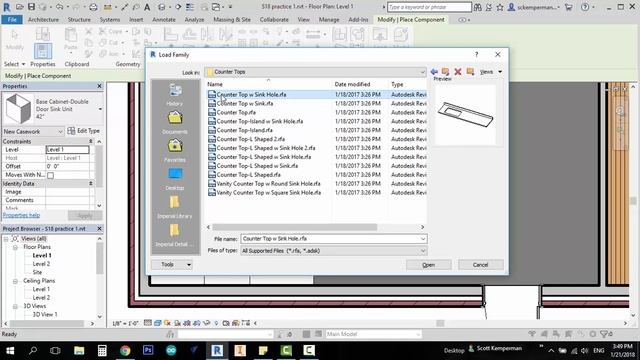Open the Annotate ribbon tab
Viewport: 640px width, 360px height.
tap(164, 20)
